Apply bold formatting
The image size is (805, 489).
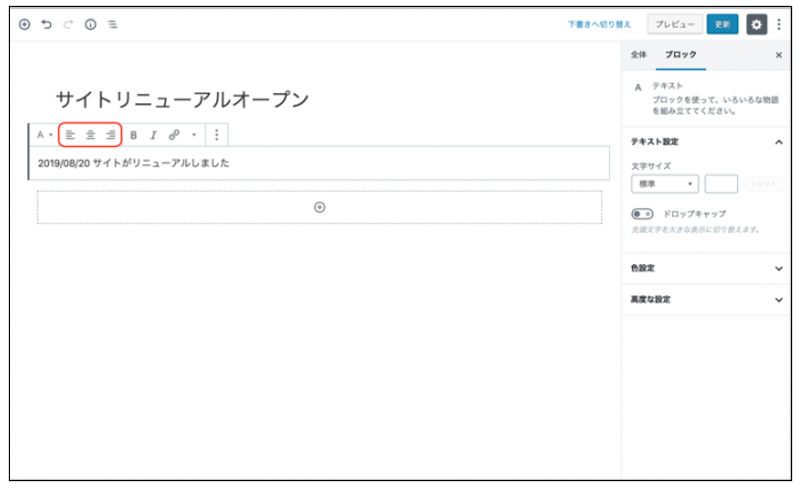(x=134, y=134)
